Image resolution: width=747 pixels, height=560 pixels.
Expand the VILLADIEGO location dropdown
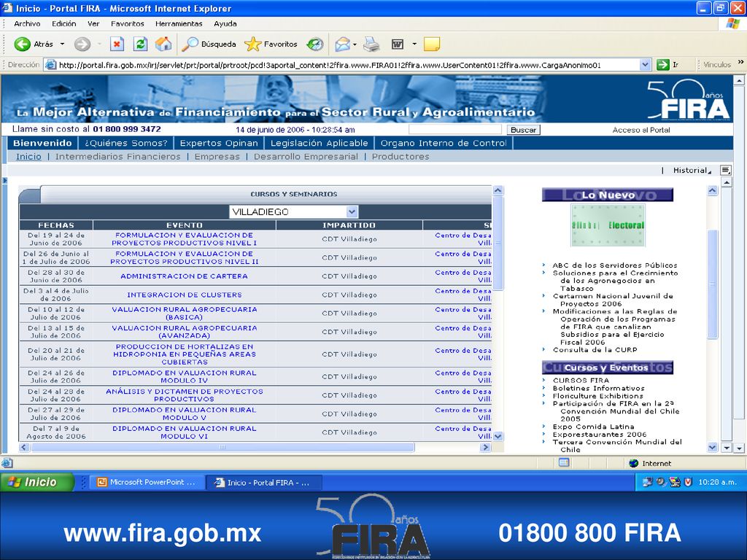352,212
